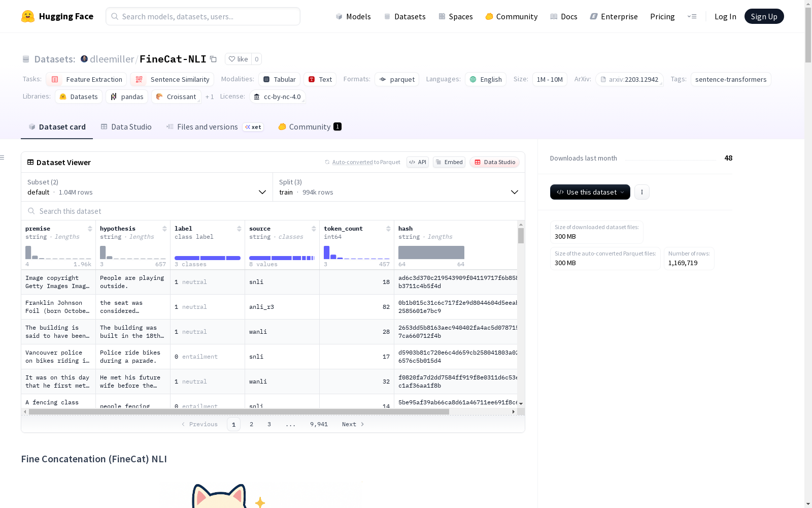Viewport: 812px width, 508px height.
Task: Select the Croissant library tag
Action: pos(176,97)
